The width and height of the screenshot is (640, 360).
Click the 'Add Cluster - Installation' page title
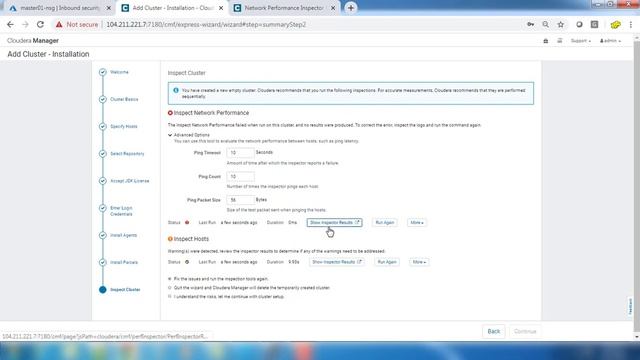(48, 54)
